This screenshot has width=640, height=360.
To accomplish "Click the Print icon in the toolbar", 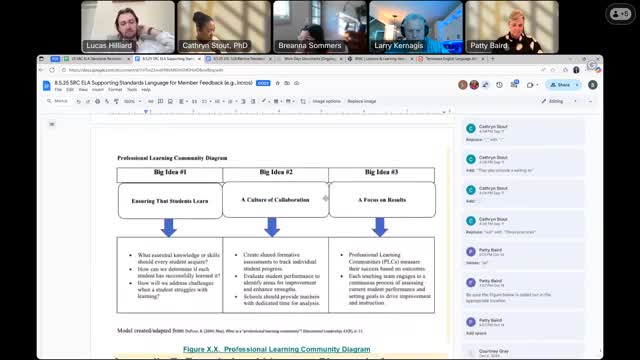I will pyautogui.click(x=98, y=101).
